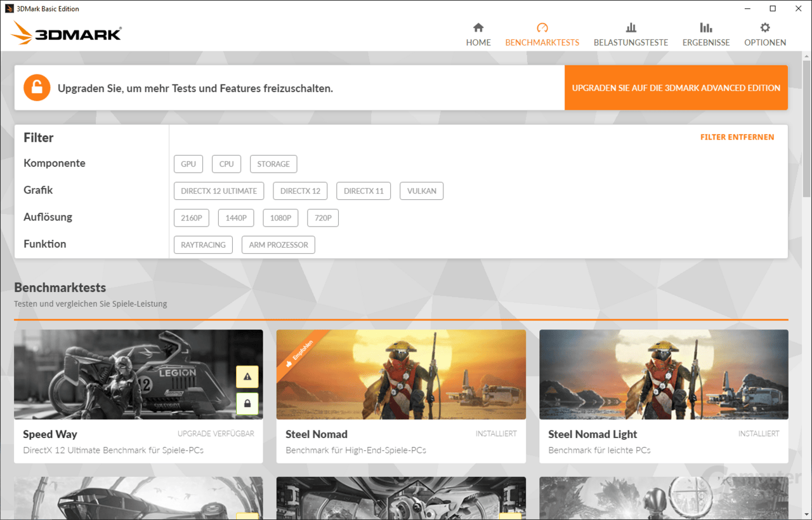Click the warning triangle icon on Speed Way
Screen dimensions: 812x520
coord(247,377)
